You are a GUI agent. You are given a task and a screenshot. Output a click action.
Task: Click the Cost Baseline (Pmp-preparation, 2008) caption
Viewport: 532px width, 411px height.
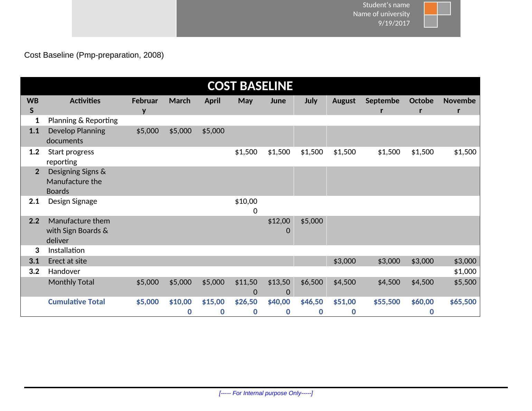(94, 55)
